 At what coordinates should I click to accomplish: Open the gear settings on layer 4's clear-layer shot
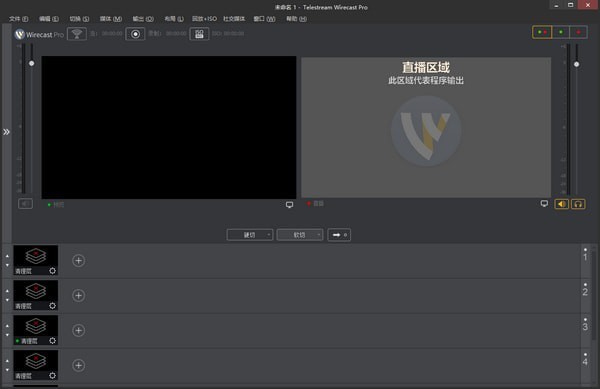52,376
